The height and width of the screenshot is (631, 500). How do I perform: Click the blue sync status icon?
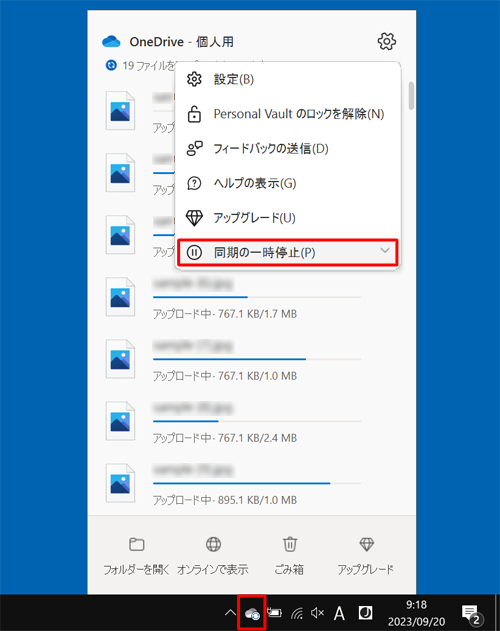[x=111, y=65]
